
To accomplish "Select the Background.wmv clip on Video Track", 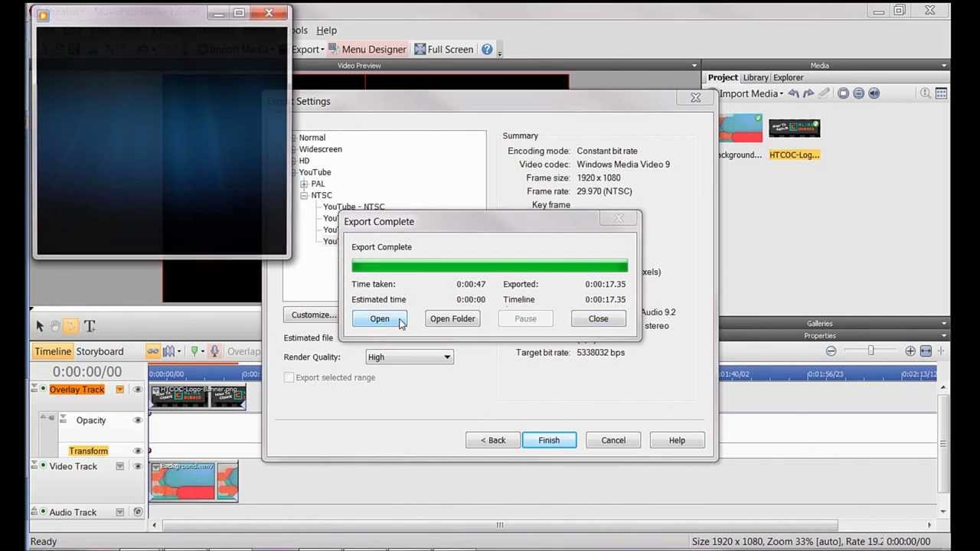I will coord(194,481).
